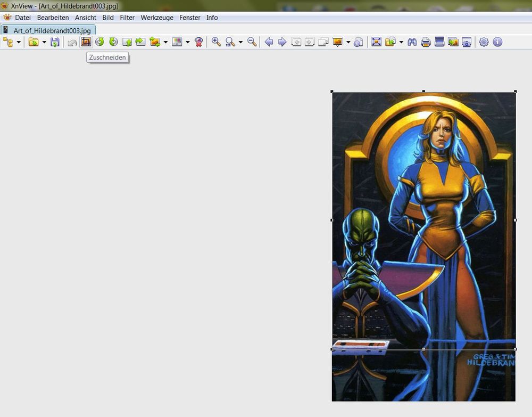The height and width of the screenshot is (417, 532).
Task: Click the XnView icon beside Datei
Action: (x=7, y=18)
